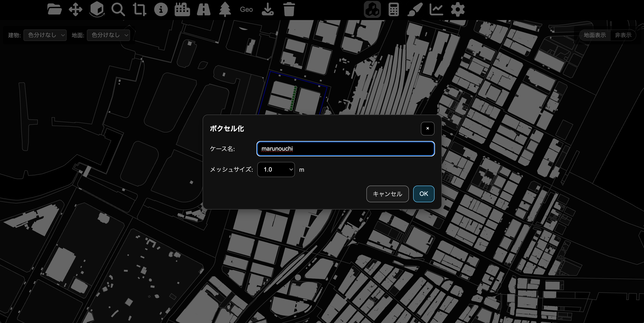Open the line chart icon
This screenshot has width=644, height=323.
coord(436,9)
